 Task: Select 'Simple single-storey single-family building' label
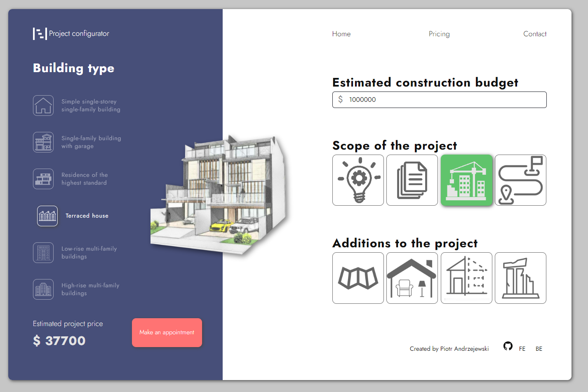pyautogui.click(x=91, y=106)
